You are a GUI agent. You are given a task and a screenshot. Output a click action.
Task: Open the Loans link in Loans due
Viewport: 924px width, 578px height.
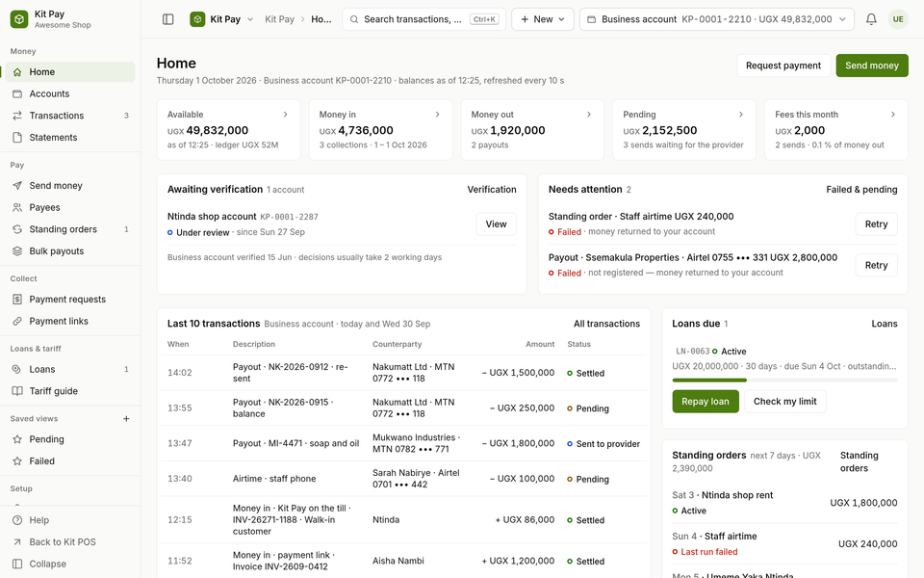[884, 324]
